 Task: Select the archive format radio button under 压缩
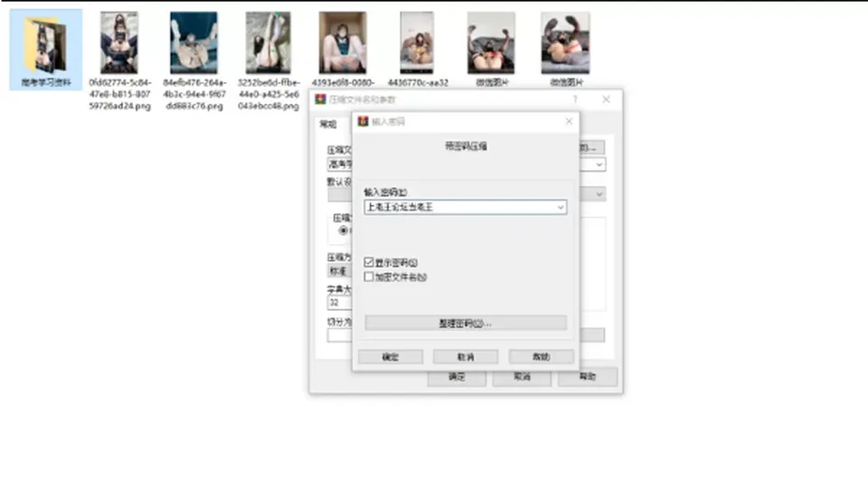coord(344,230)
